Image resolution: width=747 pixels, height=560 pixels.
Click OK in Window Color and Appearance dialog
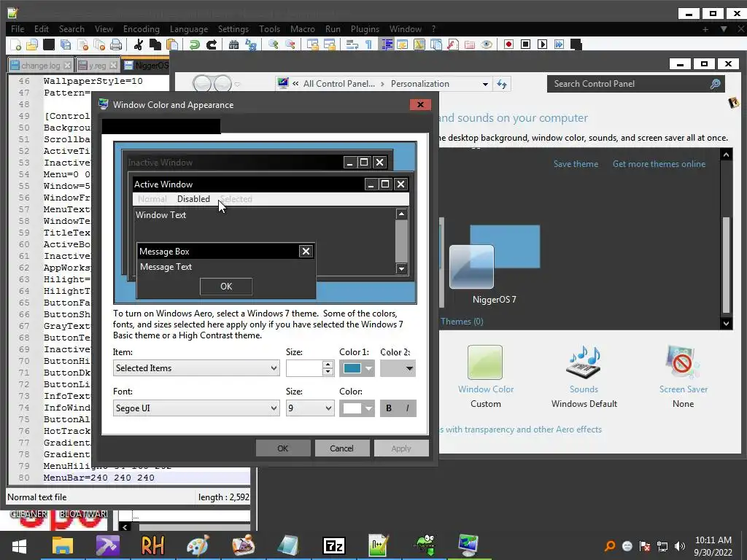click(x=283, y=448)
